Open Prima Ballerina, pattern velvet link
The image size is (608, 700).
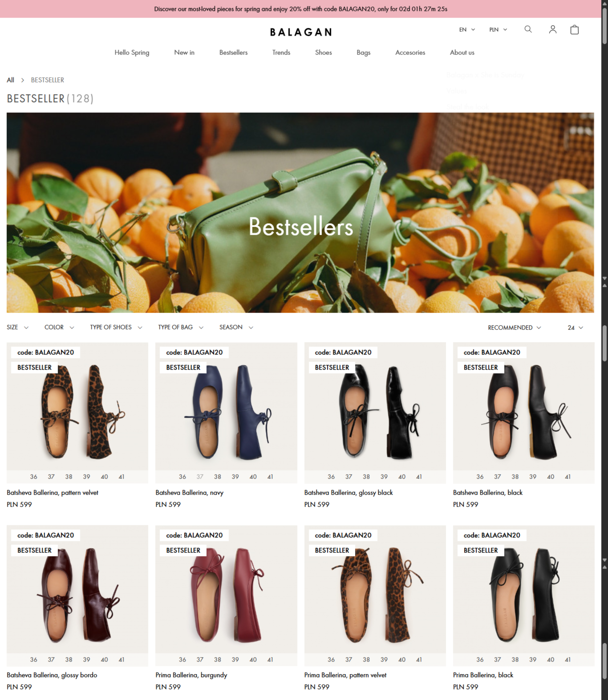tap(345, 675)
